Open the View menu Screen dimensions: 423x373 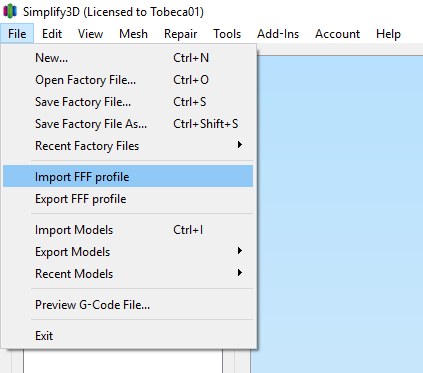coord(90,34)
